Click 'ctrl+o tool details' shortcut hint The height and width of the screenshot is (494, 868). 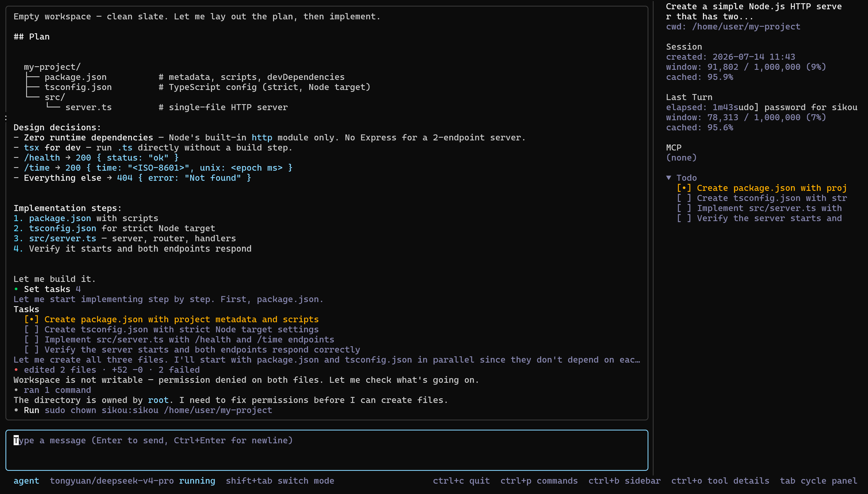point(720,481)
